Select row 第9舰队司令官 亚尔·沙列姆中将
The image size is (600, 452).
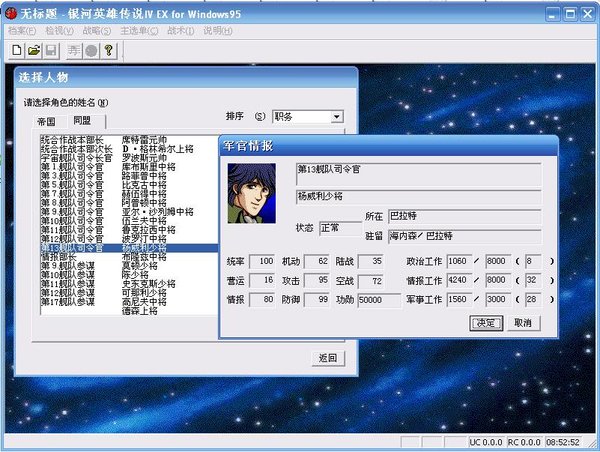[129, 212]
